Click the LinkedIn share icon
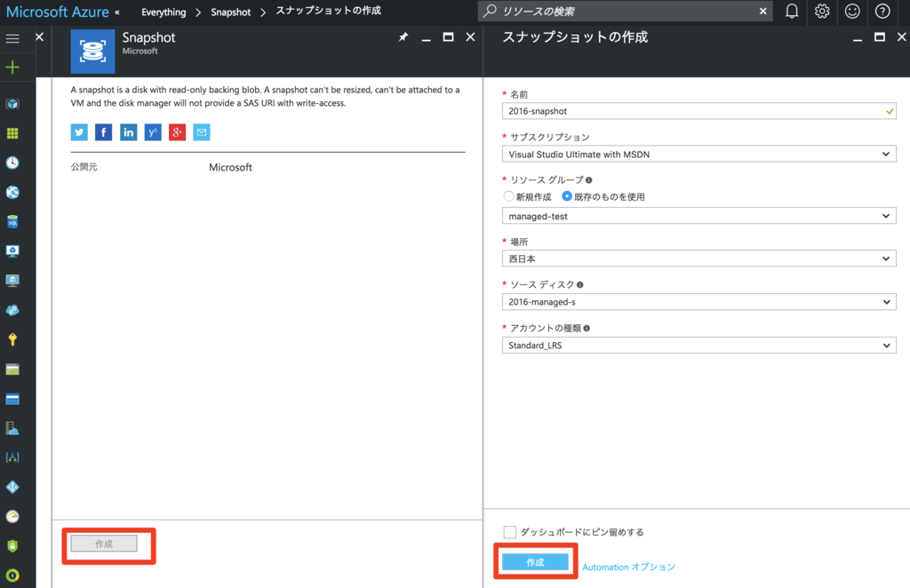 point(129,132)
